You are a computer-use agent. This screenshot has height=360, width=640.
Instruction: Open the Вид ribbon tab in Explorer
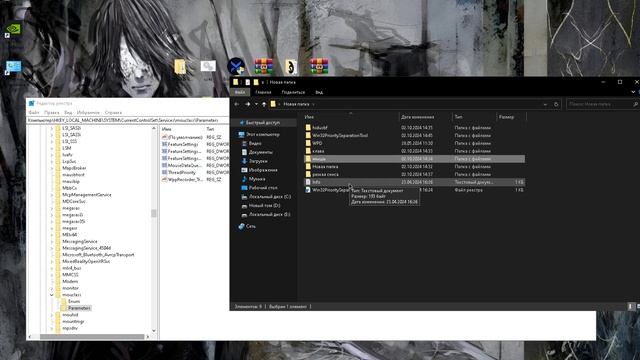pos(319,93)
